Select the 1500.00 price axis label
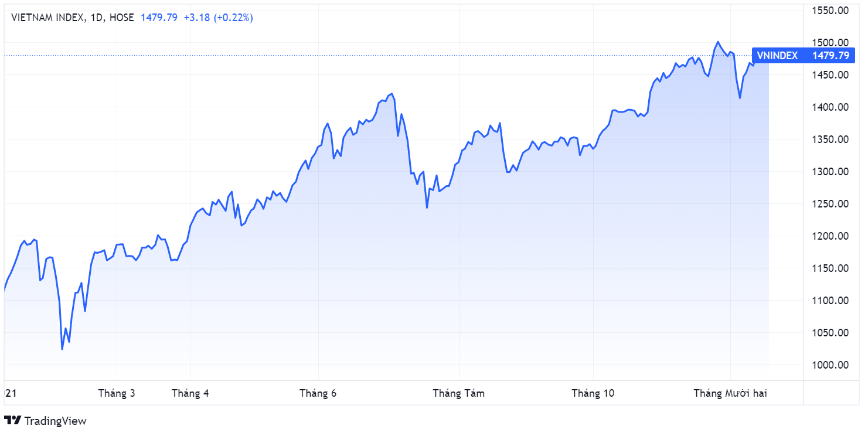This screenshot has width=868, height=436. click(x=830, y=43)
